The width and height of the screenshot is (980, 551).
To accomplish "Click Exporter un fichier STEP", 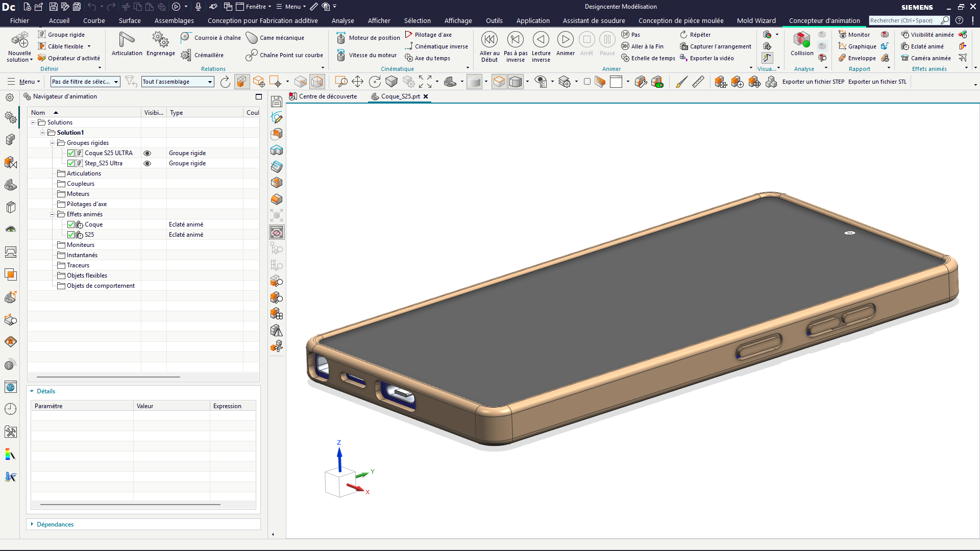I will 813,82.
